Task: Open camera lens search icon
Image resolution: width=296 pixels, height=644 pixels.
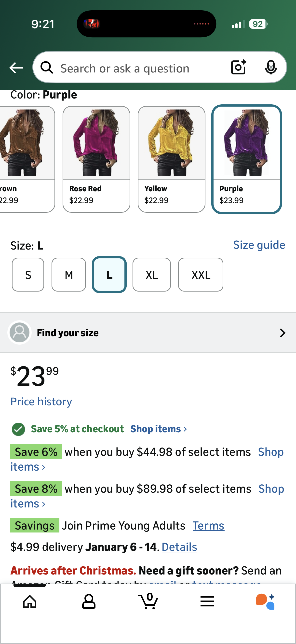Action: point(239,67)
